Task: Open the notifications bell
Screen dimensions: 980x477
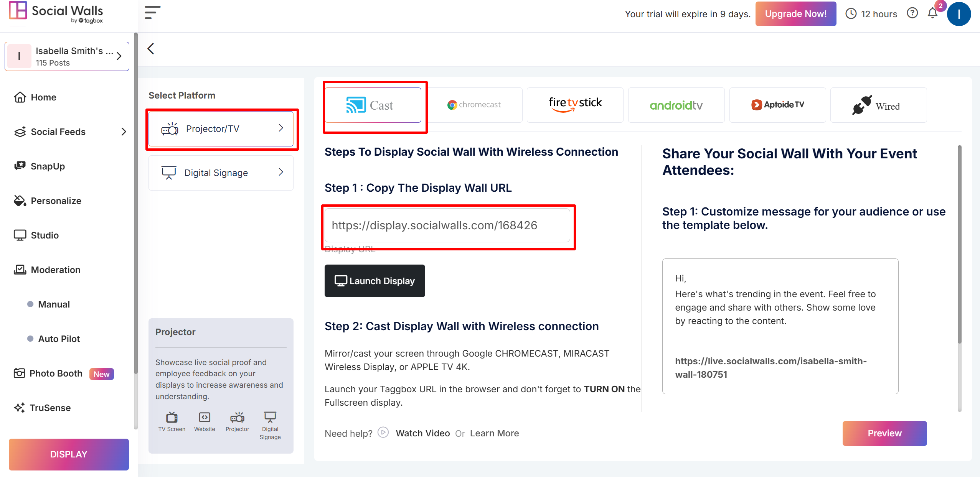Action: pos(932,13)
